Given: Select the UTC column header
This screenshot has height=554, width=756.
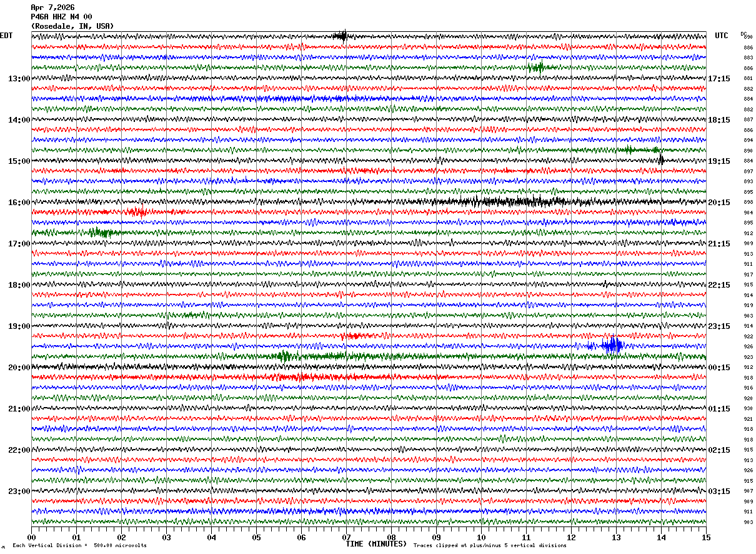Looking at the screenshot, I should click(x=722, y=36).
